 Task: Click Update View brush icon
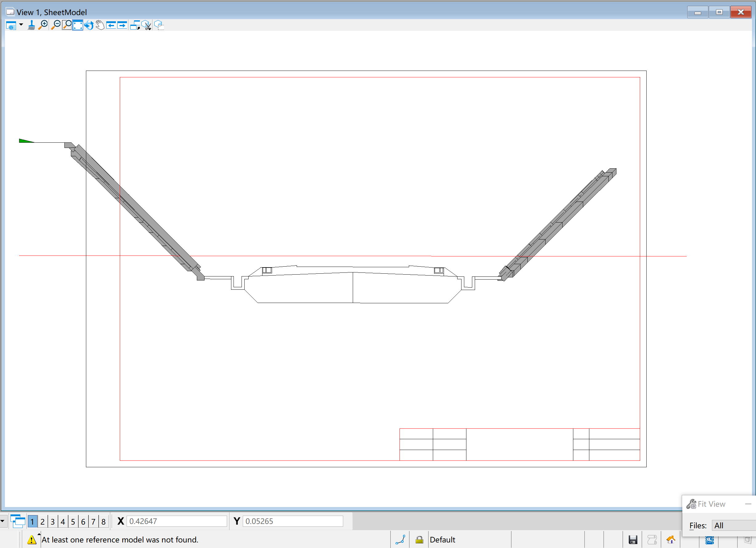(31, 25)
